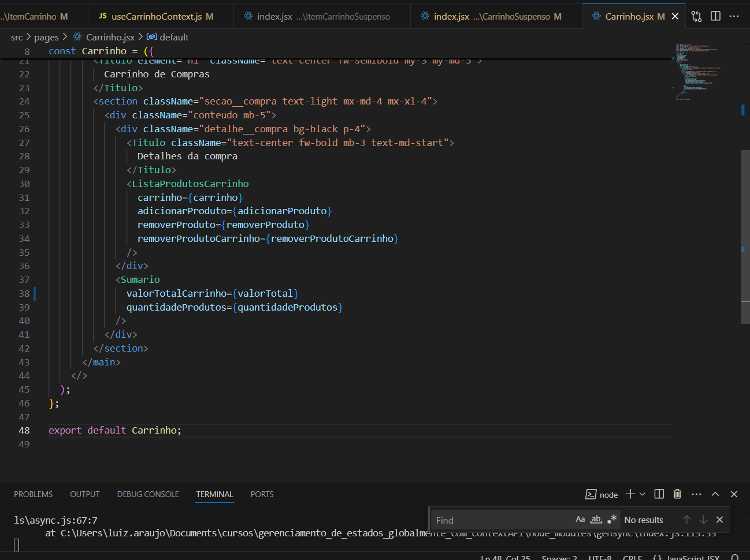The width and height of the screenshot is (750, 560).
Task: Close the bottom panel
Action: [x=734, y=494]
